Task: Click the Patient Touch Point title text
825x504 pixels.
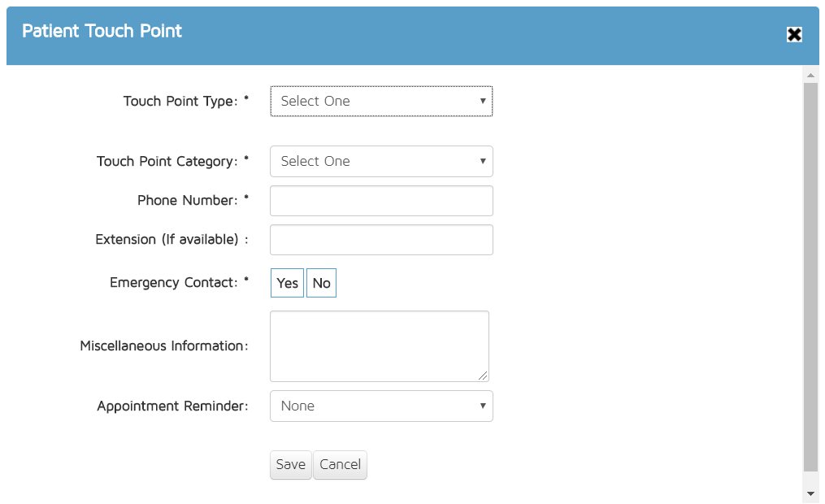Action: pyautogui.click(x=102, y=32)
